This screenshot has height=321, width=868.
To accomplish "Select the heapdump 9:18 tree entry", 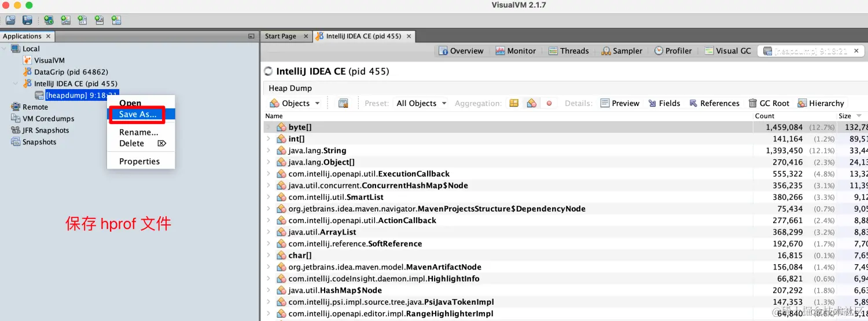I will click(76, 95).
